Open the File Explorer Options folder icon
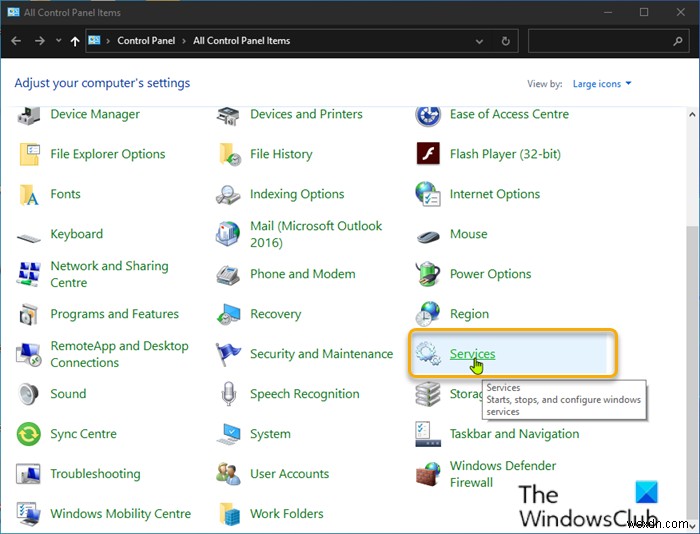This screenshot has width=700, height=534. coord(29,154)
